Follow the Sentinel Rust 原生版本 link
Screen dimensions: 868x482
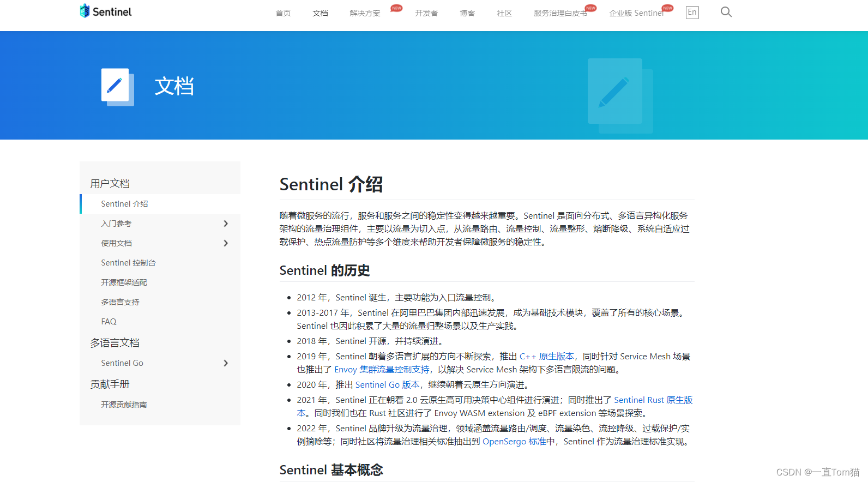click(653, 400)
